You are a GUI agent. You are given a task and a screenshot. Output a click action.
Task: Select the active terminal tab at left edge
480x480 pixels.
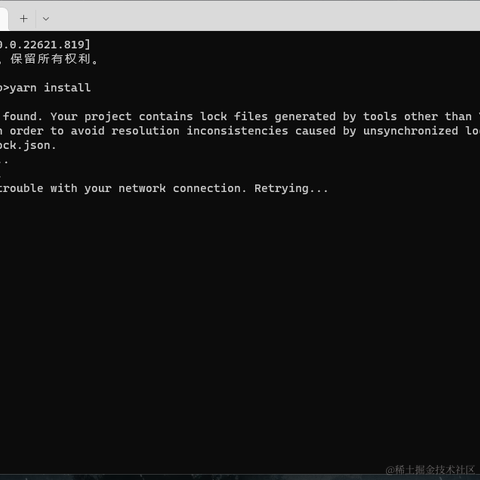click(4, 19)
